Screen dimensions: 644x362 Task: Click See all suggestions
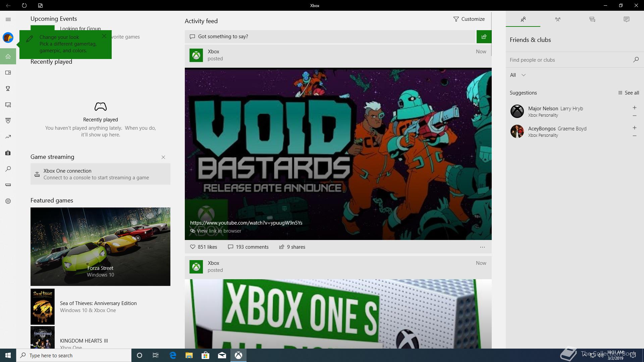coord(629,93)
